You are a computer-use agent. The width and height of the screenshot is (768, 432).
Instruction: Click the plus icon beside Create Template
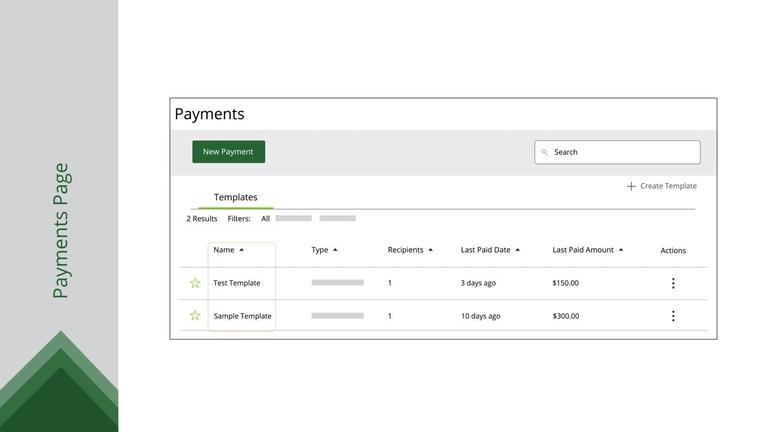[x=631, y=186]
